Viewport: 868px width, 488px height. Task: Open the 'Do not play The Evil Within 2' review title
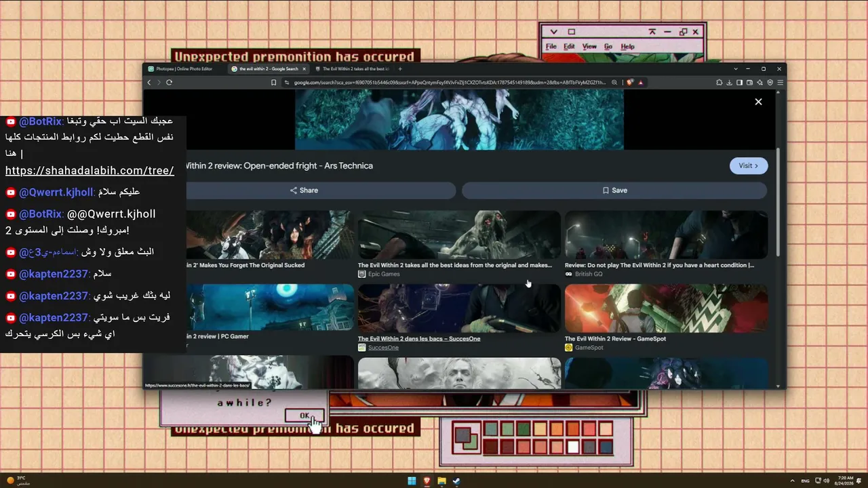(659, 266)
